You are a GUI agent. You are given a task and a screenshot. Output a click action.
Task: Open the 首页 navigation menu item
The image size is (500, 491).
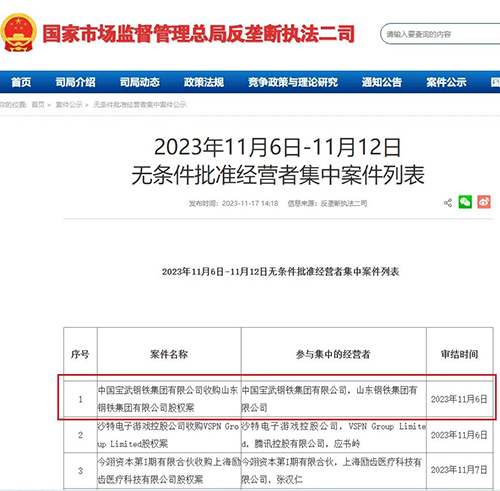point(21,82)
